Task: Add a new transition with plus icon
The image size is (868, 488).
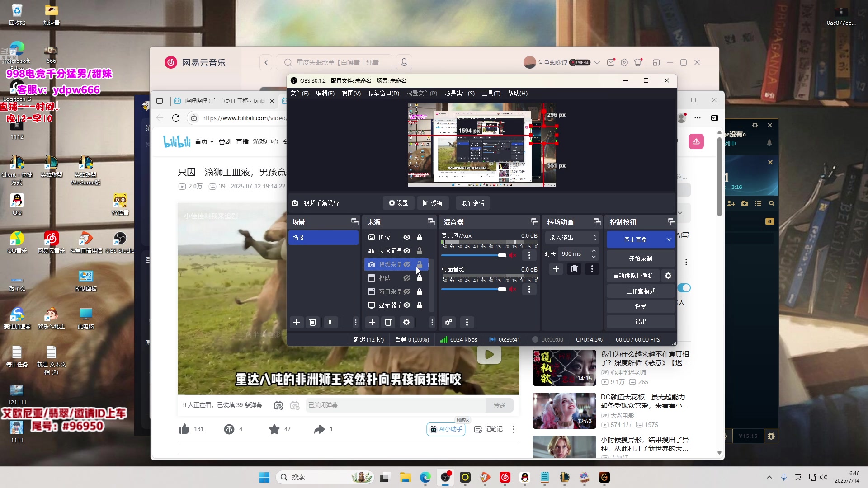Action: click(556, 269)
